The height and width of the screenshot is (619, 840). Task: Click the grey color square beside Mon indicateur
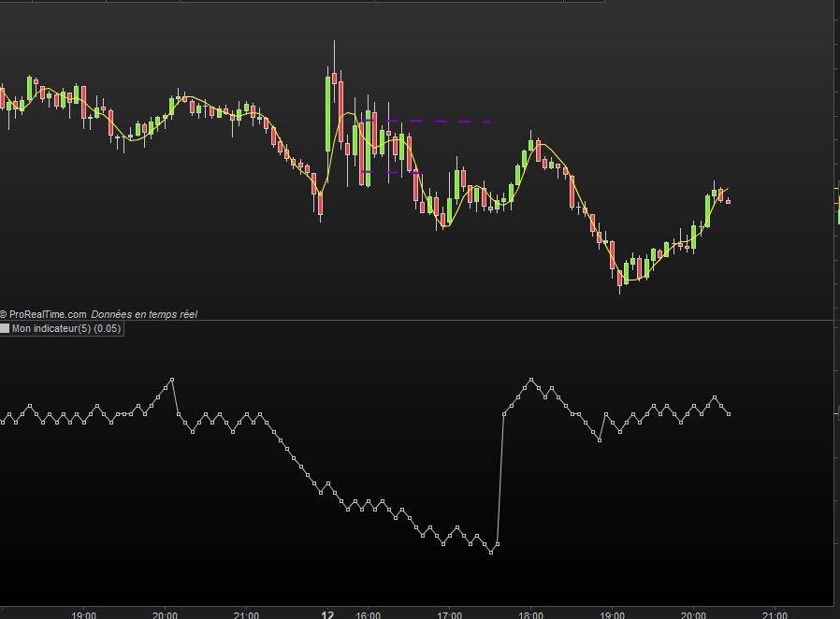tap(5, 328)
